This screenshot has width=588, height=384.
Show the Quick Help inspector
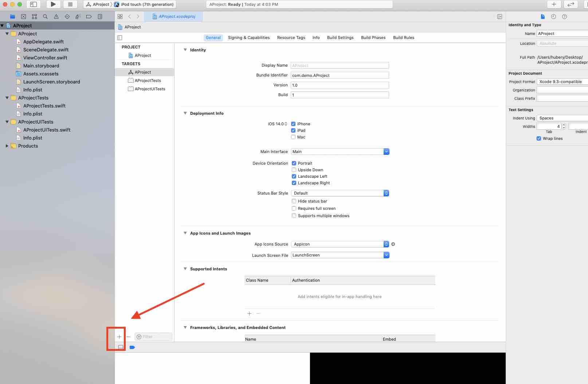tap(564, 16)
